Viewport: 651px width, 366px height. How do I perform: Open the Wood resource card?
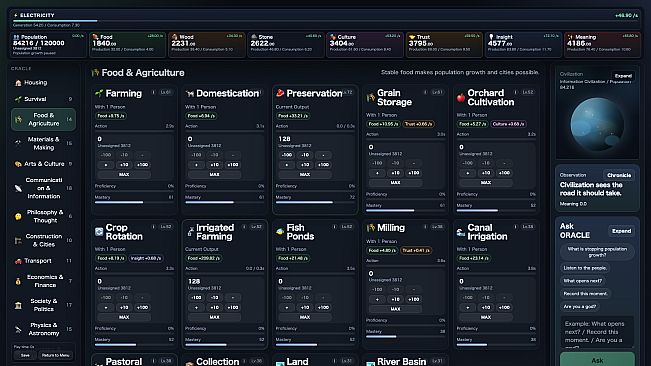pos(206,45)
